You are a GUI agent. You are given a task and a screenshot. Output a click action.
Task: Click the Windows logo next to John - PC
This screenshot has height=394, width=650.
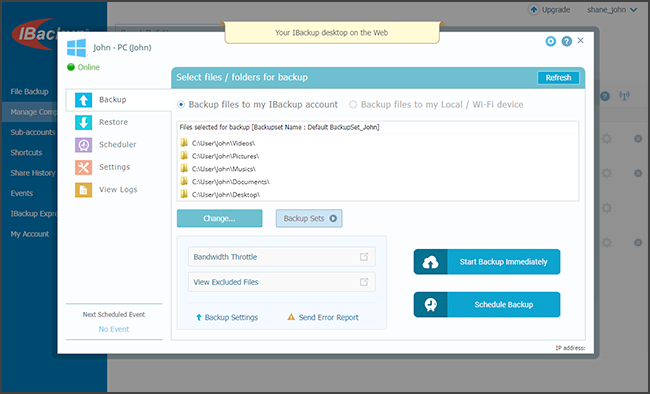(77, 48)
